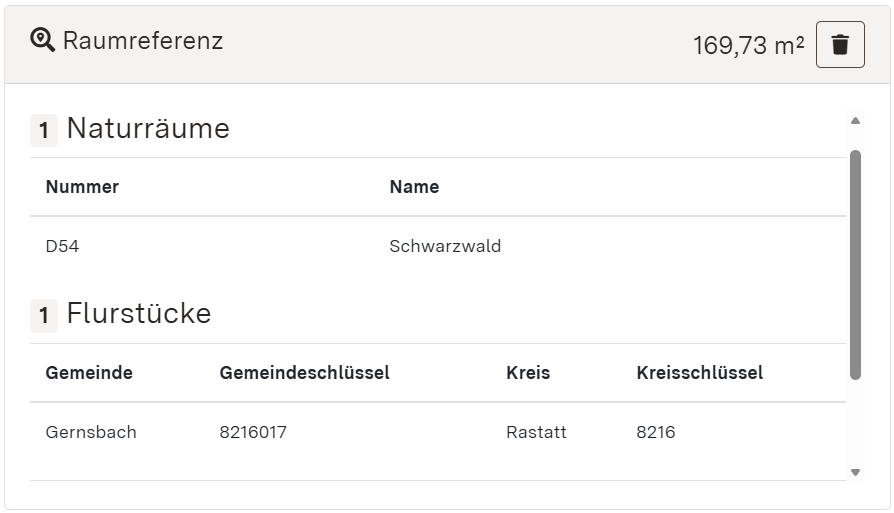Click the Kreis column header
Image resolution: width=894 pixels, height=513 pixels.
(528, 373)
